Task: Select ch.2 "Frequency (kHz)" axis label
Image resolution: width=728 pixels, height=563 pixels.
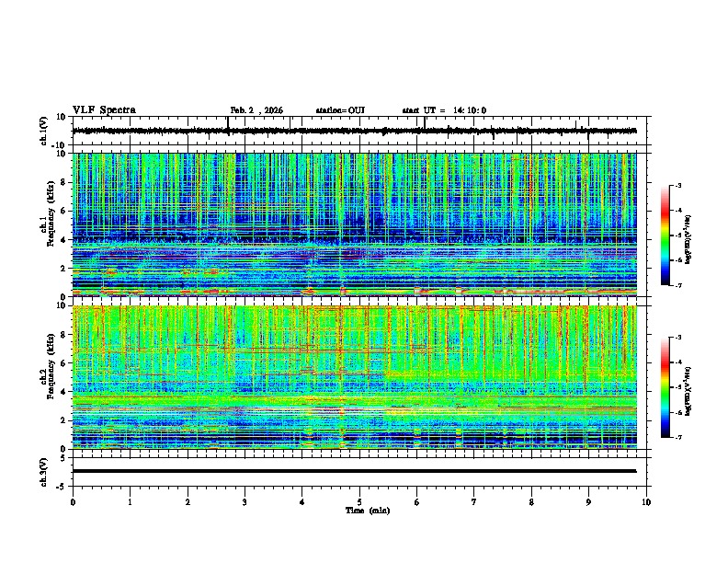Action: (51, 365)
